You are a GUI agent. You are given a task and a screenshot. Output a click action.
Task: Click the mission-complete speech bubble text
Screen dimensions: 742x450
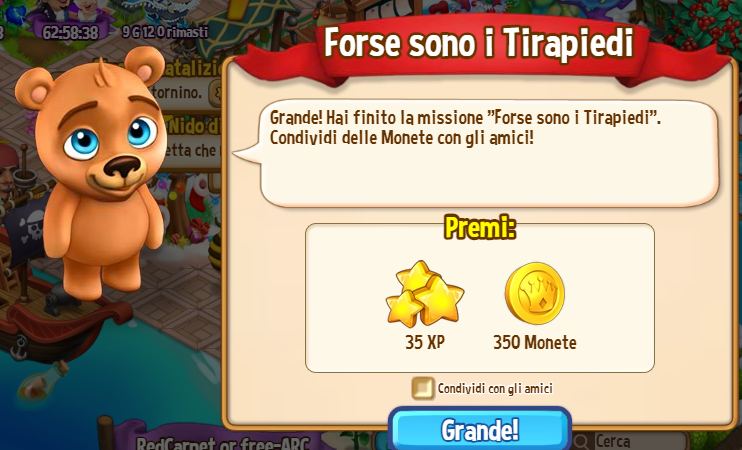(465, 128)
